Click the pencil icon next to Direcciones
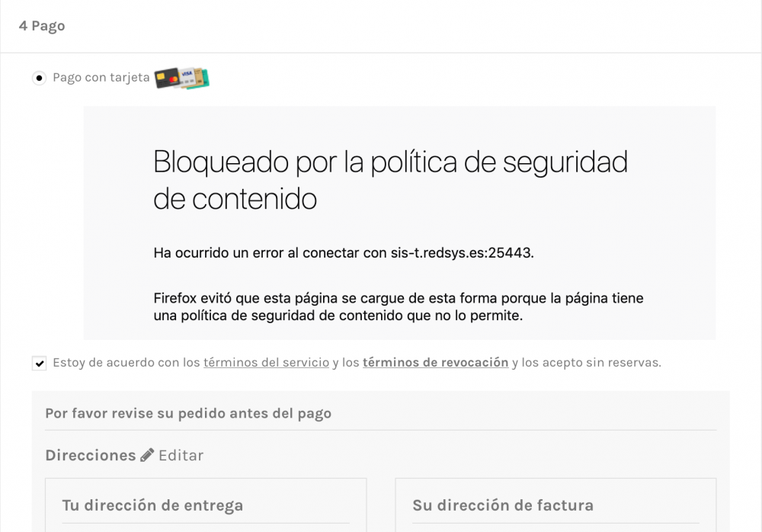The width and height of the screenshot is (762, 532). [147, 455]
